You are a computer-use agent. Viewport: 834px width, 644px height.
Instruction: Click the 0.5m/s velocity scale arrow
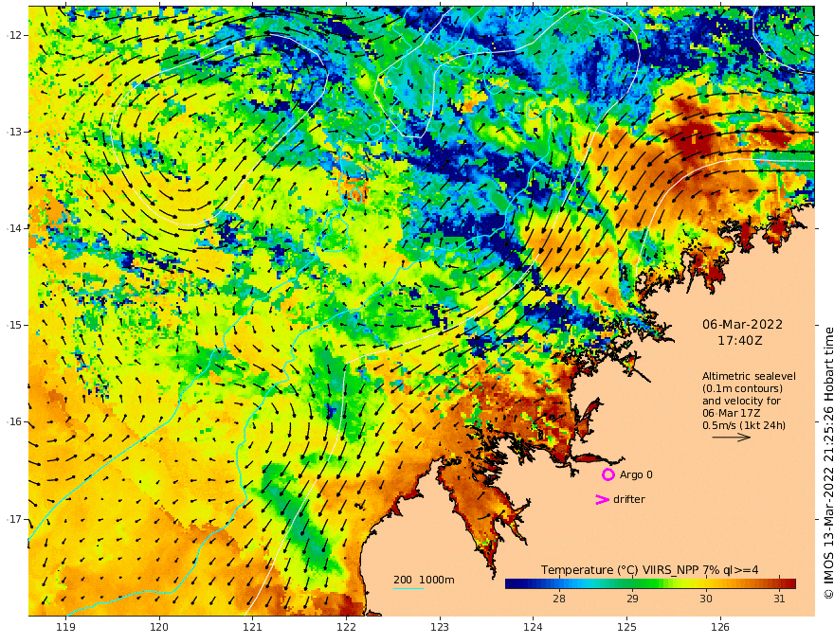click(732, 438)
